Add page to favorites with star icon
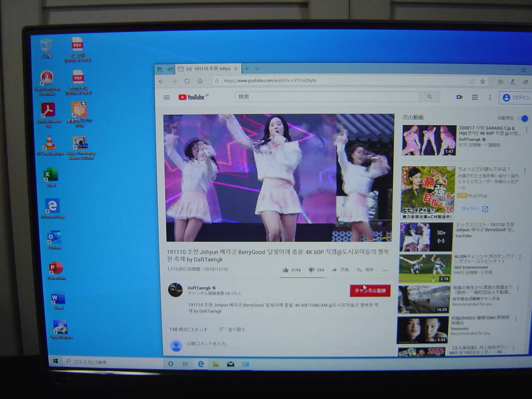This screenshot has height=399, width=532. click(x=482, y=82)
